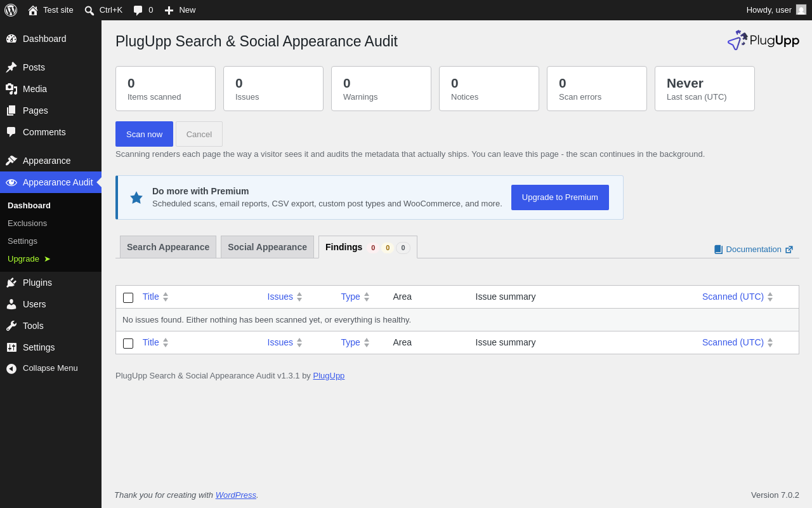Click the Dashboard gauge icon in sidebar
The image size is (812, 508).
(x=11, y=39)
